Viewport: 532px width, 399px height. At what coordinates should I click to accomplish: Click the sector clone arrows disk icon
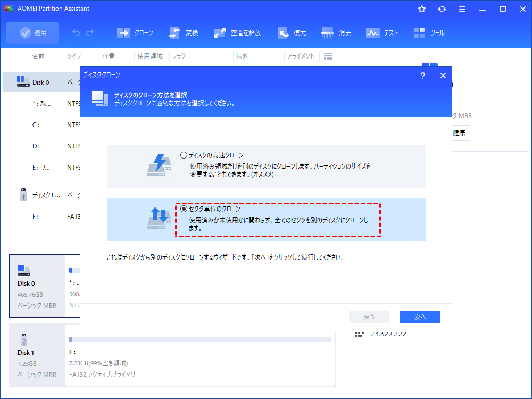tap(159, 218)
